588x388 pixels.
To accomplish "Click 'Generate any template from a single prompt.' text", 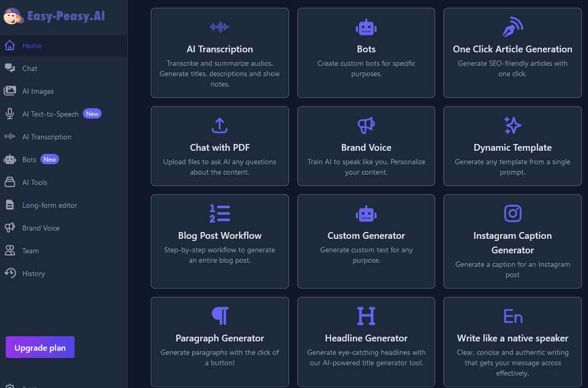I will pos(513,167).
